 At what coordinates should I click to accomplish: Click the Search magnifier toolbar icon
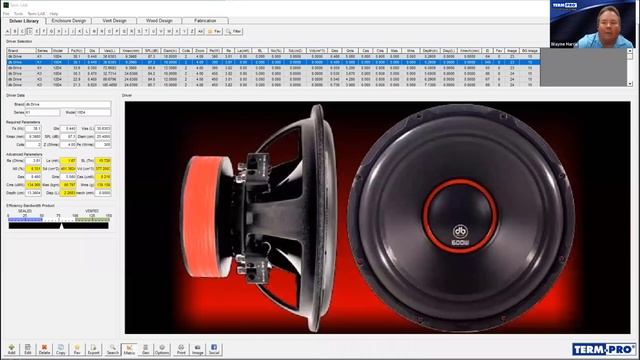point(113,349)
